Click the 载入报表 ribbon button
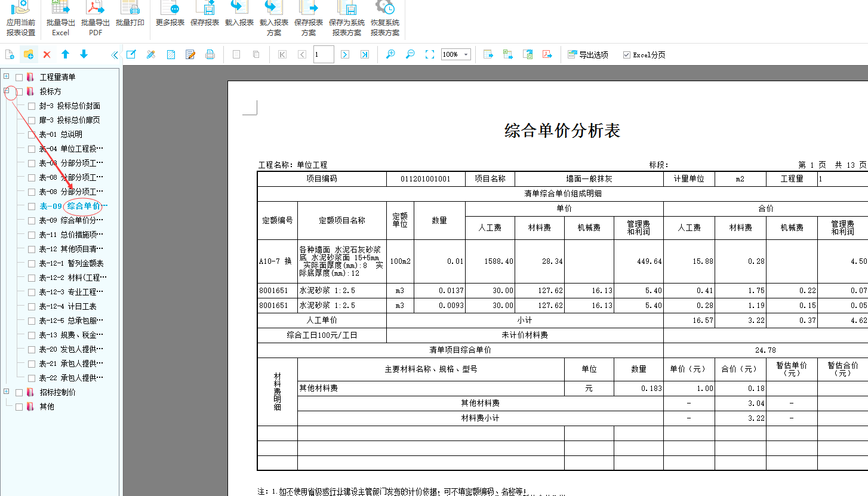 point(239,15)
